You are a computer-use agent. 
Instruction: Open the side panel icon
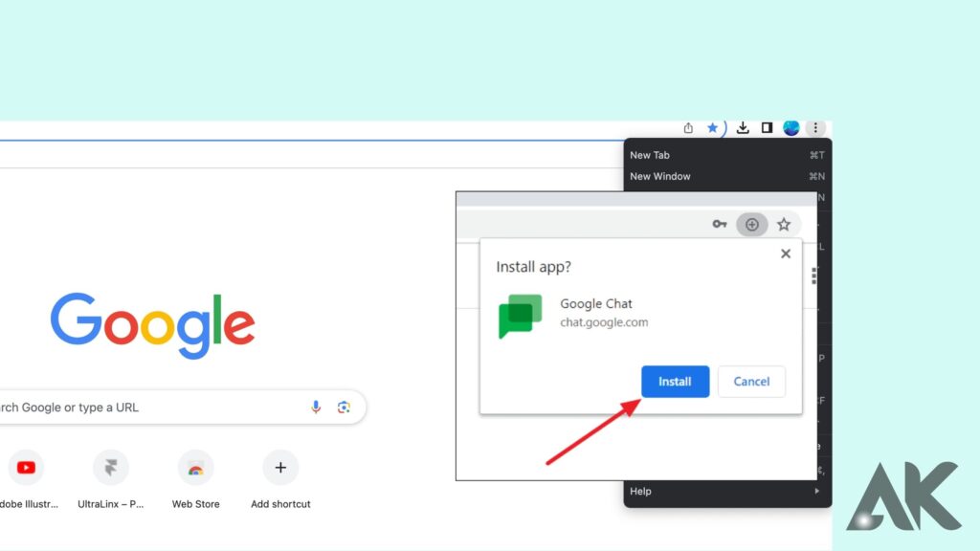point(767,127)
